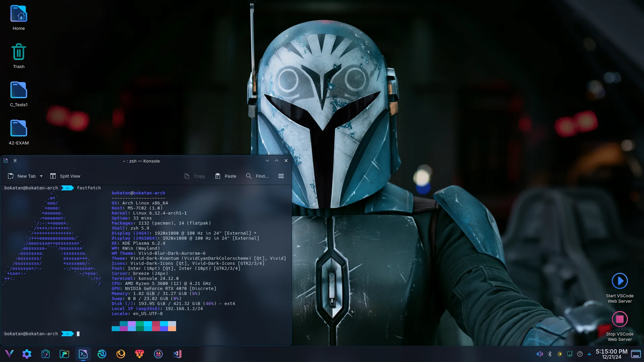Open the V application launcher on taskbar
Viewport: 644px width, 362px height.
click(9, 354)
